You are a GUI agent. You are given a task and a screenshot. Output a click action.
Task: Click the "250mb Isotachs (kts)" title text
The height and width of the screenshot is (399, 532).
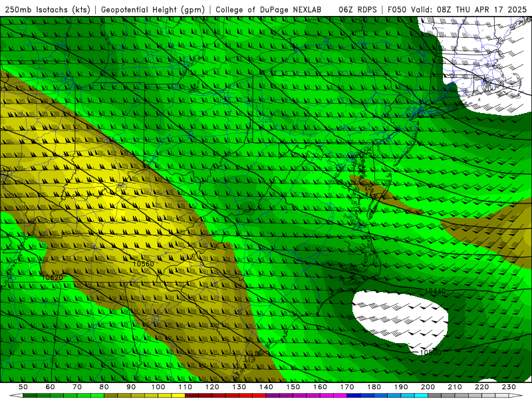(47, 9)
